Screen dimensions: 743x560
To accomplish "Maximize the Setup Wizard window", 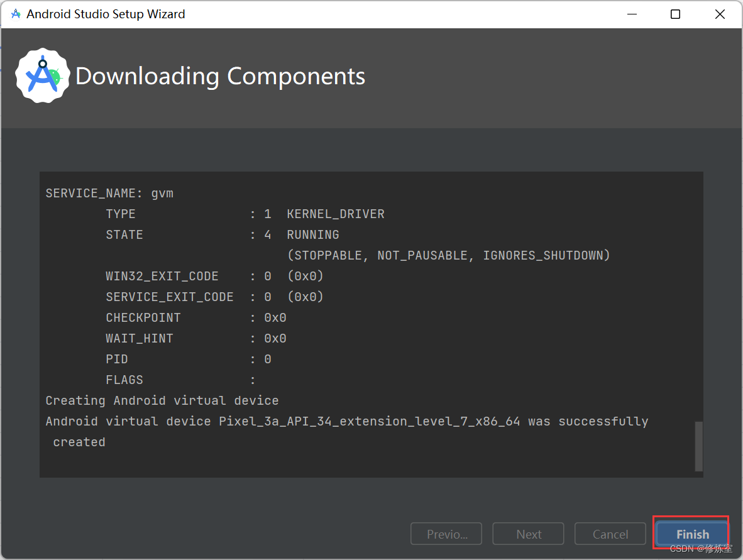I will [x=675, y=14].
